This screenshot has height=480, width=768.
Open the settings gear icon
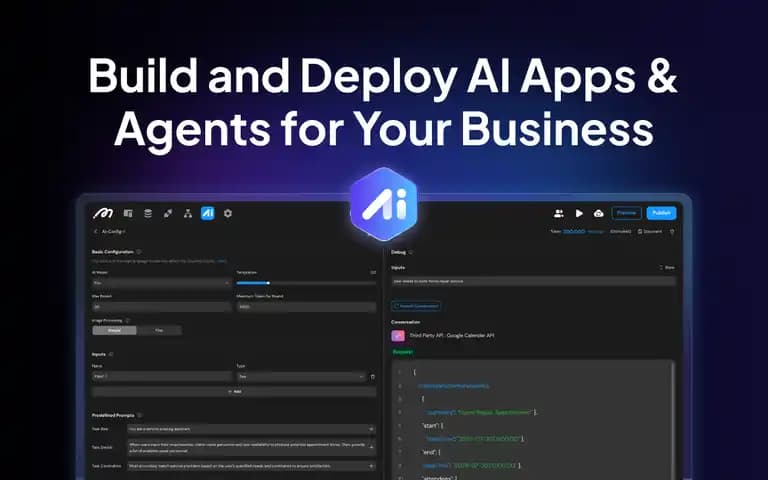tap(228, 213)
